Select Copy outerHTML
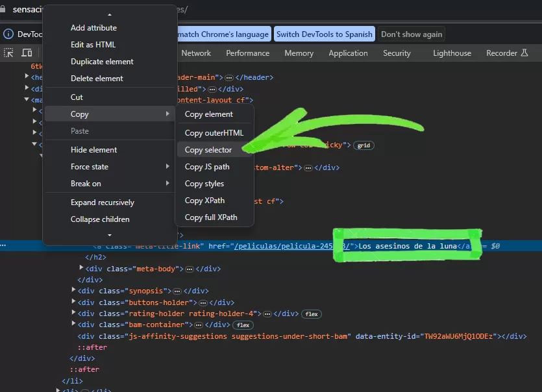Viewport: 542px width, 392px height. (x=214, y=133)
